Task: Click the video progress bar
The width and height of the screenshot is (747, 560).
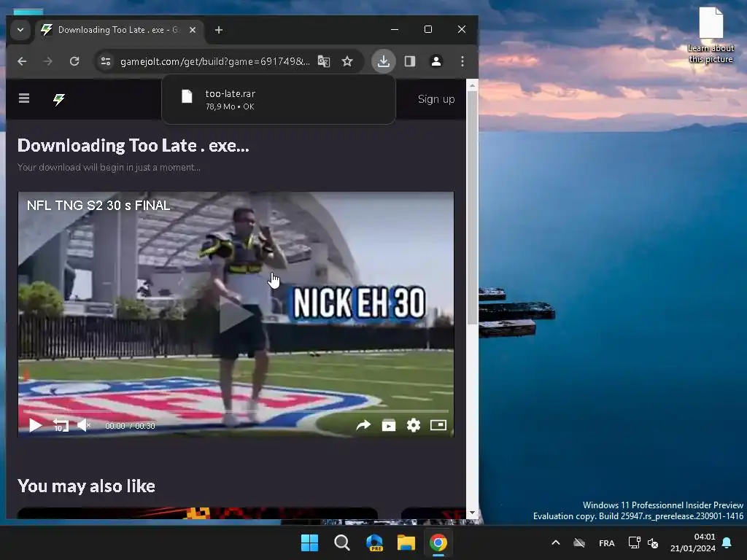Action: tap(236, 411)
